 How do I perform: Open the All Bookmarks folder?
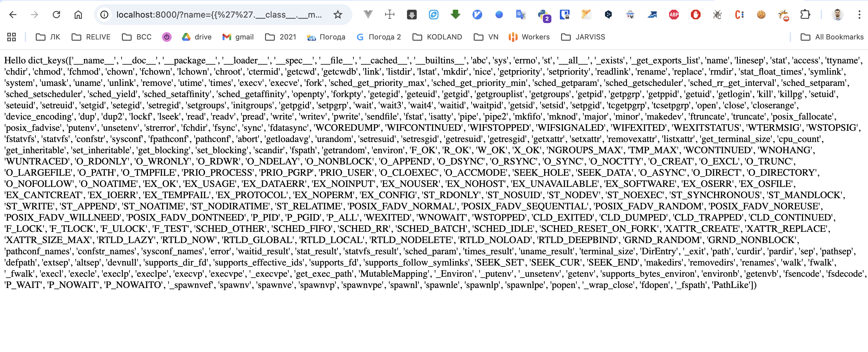pos(832,37)
